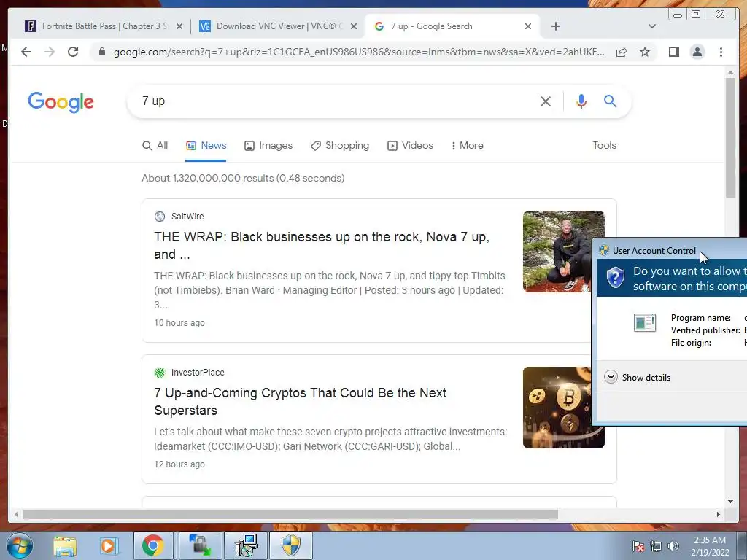Expand Show details in User Account Control
The image size is (747, 560).
tap(637, 377)
